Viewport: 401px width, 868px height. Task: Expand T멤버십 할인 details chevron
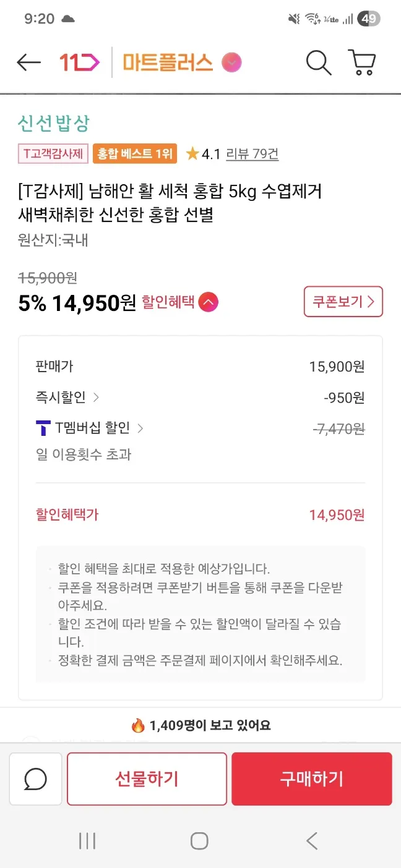point(140,428)
